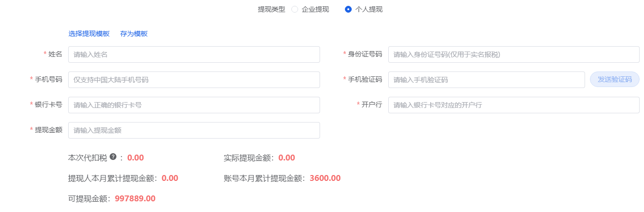Click into the 身份证号码 input field
Screen dimensions: 644x212
(x=513, y=54)
